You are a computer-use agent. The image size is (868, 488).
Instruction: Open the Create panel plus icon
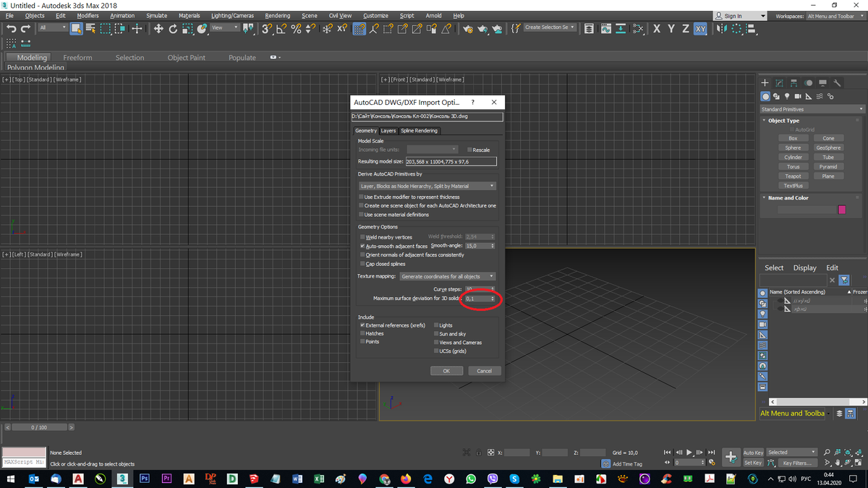tap(765, 82)
